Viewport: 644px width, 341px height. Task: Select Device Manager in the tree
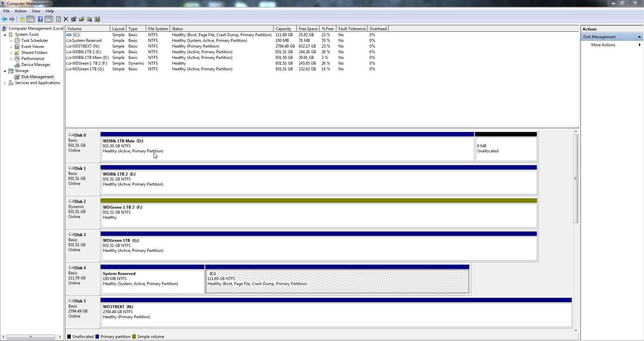[36, 65]
